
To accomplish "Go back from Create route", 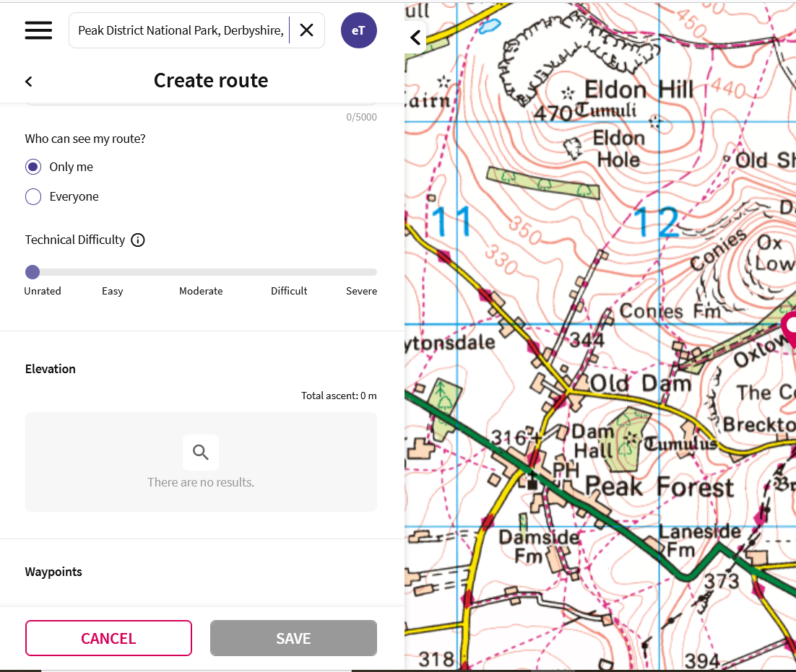I will click(29, 82).
